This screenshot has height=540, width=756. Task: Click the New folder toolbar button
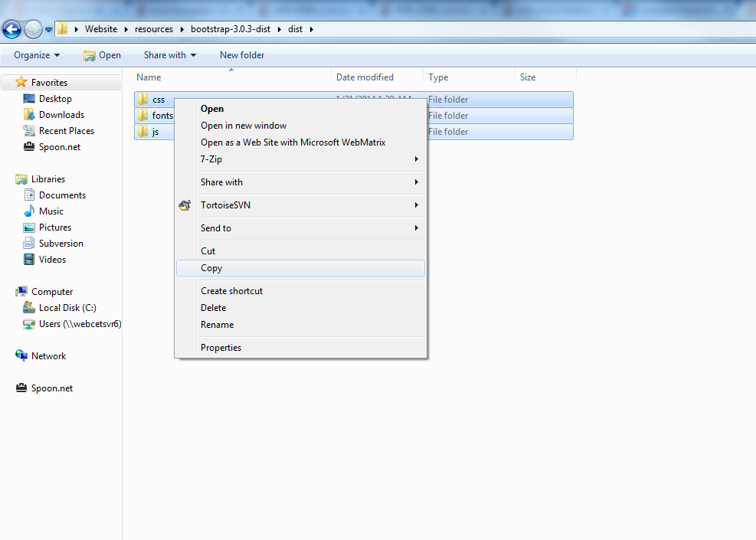click(242, 55)
